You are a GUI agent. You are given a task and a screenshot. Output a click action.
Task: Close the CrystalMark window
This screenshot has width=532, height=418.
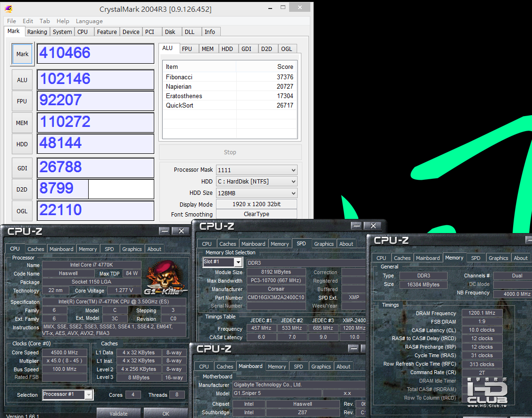coord(300,7)
